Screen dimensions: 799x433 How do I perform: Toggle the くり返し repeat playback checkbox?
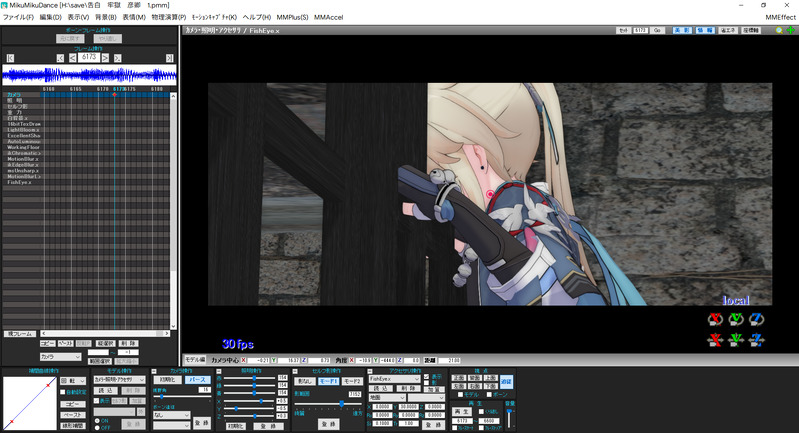click(x=482, y=412)
